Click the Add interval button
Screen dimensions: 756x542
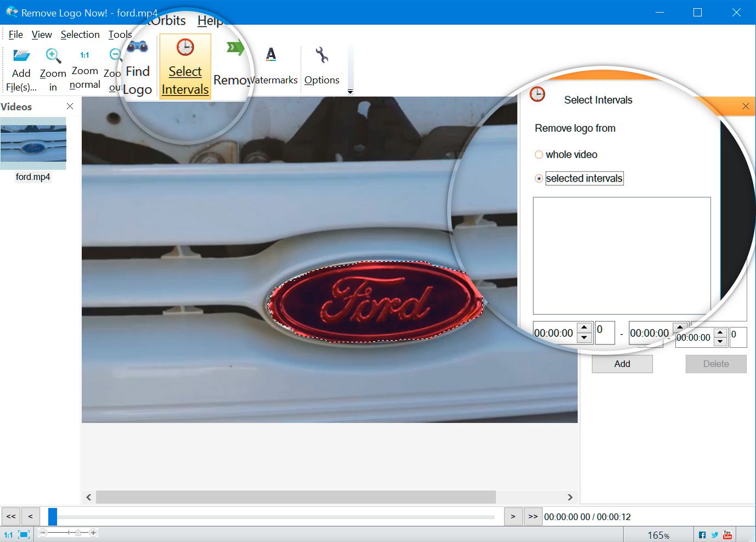tap(622, 364)
